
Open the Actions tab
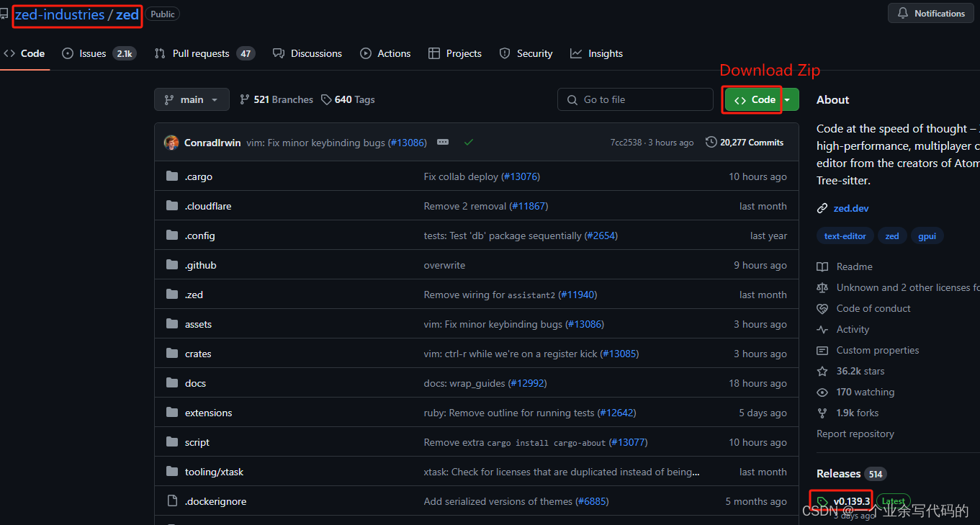click(x=385, y=53)
